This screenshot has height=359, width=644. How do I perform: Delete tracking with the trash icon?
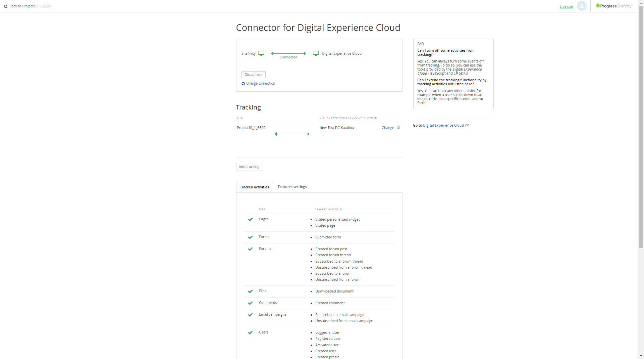click(x=398, y=127)
